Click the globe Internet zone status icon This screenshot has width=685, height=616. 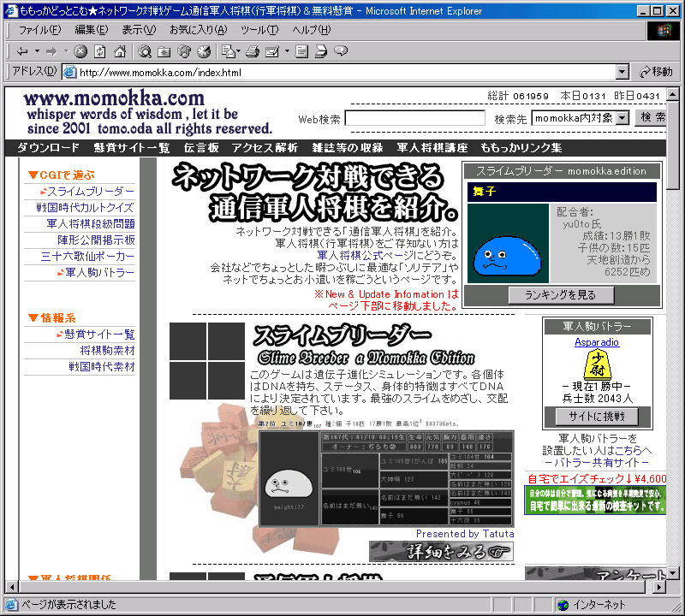(563, 605)
